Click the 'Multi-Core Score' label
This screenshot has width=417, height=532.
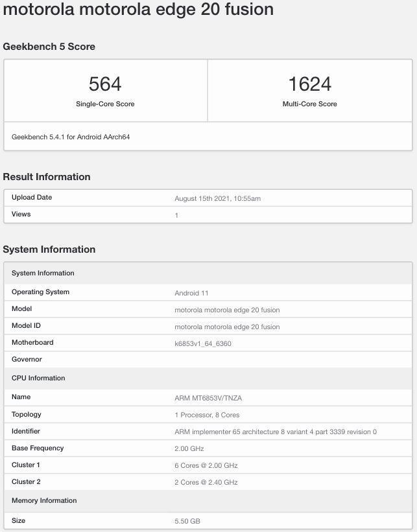[310, 104]
